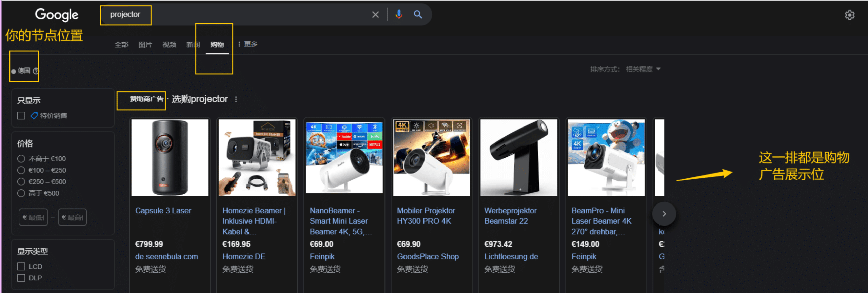The width and height of the screenshot is (868, 293).
Task: Clear the search box with X icon
Action: (x=375, y=15)
